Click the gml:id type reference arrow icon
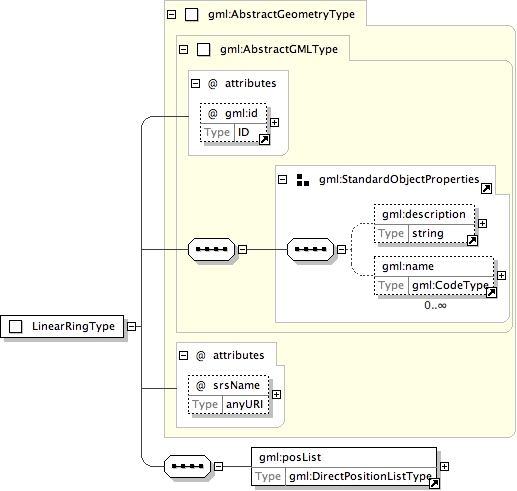517x491 pixels. coord(264,140)
